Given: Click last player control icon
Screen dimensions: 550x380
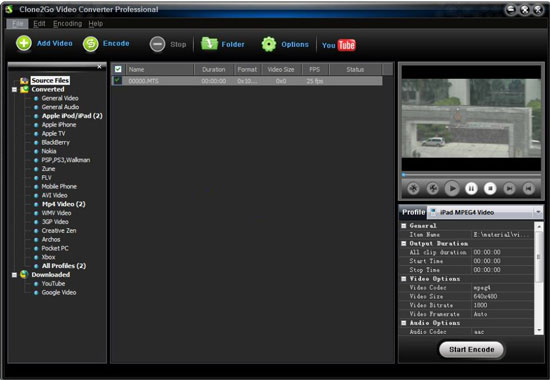Looking at the screenshot, I should click(528, 189).
